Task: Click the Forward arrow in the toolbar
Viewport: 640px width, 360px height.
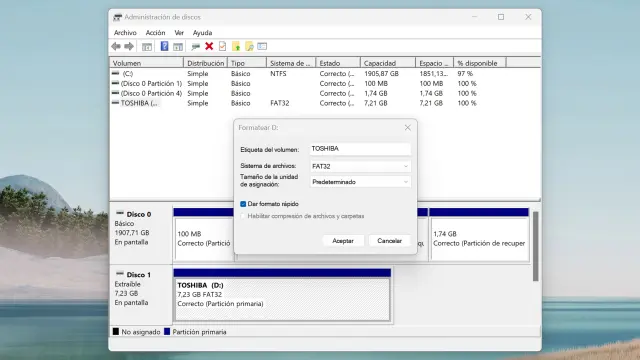Action: (x=129, y=46)
